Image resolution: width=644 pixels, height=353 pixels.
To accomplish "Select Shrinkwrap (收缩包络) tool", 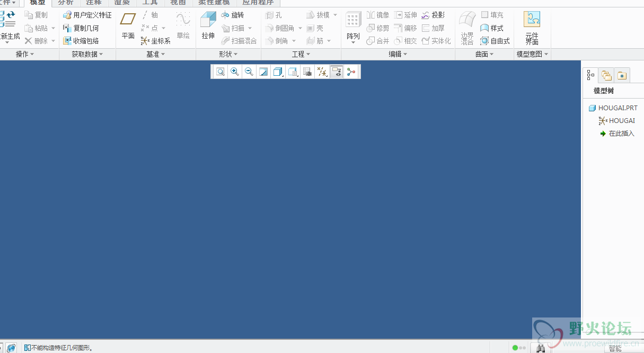I will (x=81, y=41).
